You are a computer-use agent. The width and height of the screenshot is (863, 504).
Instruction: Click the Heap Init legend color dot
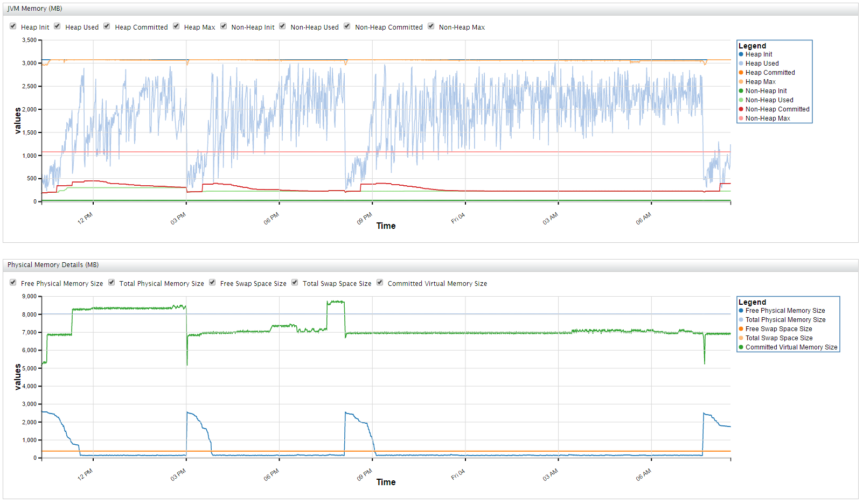click(x=741, y=54)
